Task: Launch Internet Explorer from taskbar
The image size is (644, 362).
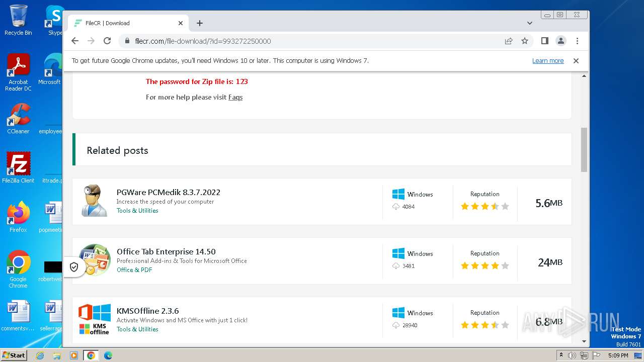Action: [x=40, y=355]
